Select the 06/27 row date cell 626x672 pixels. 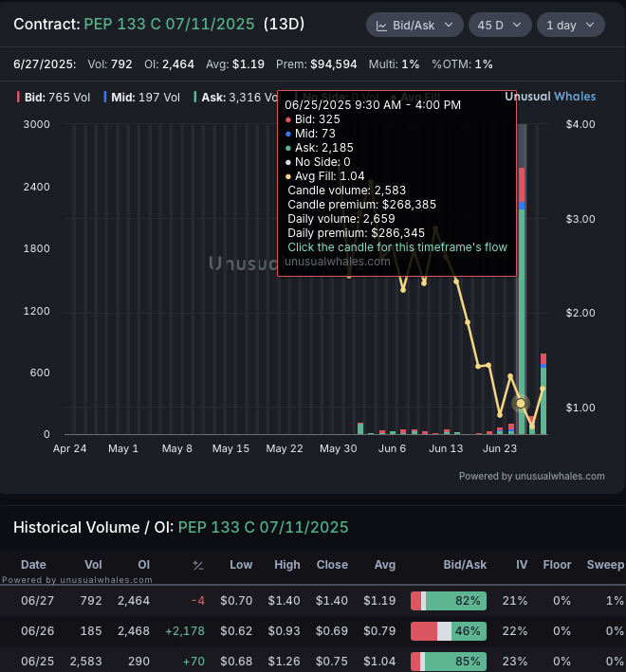[x=38, y=600]
